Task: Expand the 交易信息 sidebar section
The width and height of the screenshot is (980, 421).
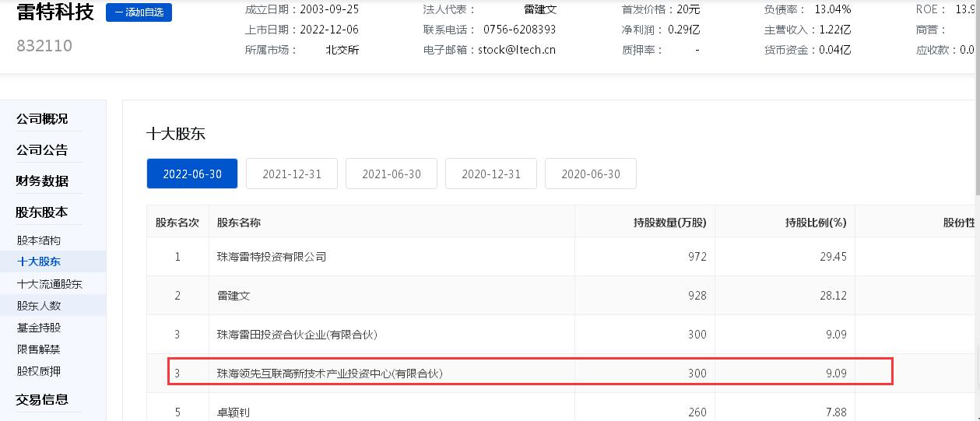Action: coord(42,400)
